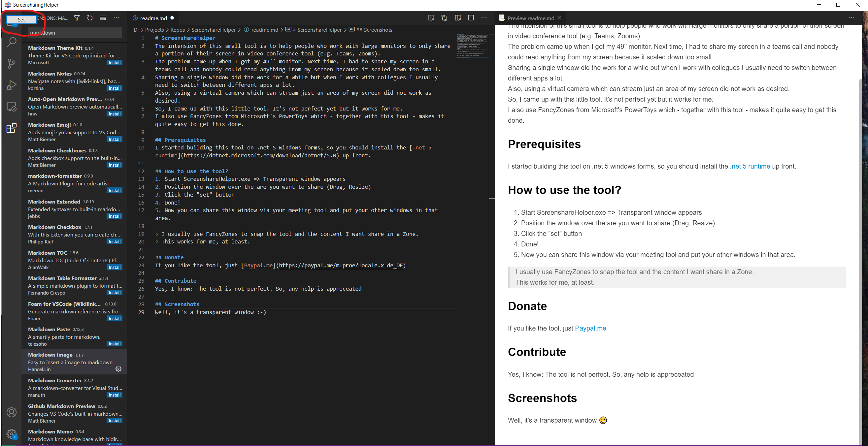
Task: Switch to Preview readme.md tab
Action: [x=530, y=18]
